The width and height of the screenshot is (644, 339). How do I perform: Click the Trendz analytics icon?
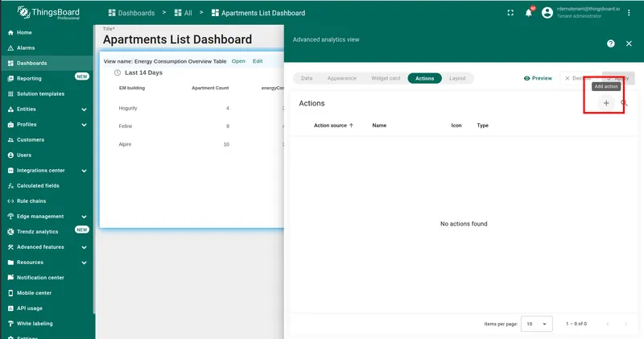pos(10,232)
